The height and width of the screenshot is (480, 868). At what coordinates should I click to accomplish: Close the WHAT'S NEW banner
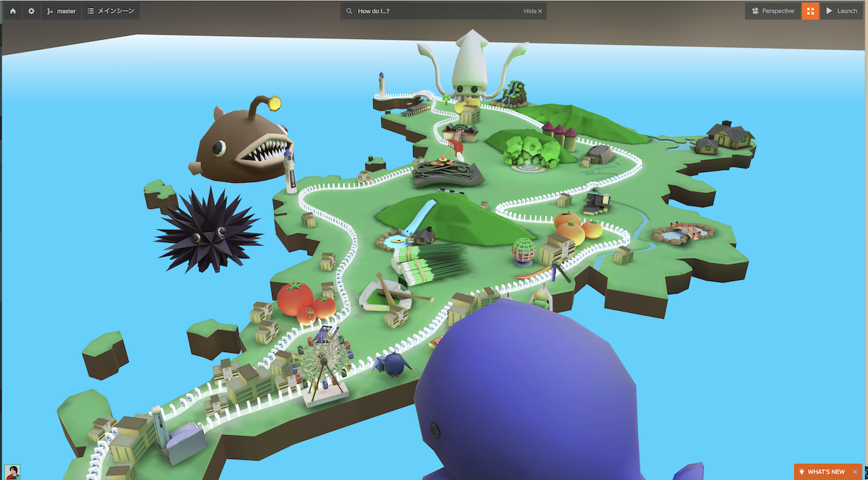click(x=855, y=471)
